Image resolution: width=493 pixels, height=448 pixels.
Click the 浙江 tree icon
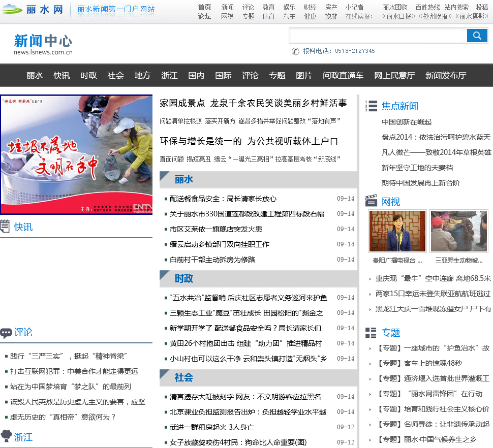[6, 436]
